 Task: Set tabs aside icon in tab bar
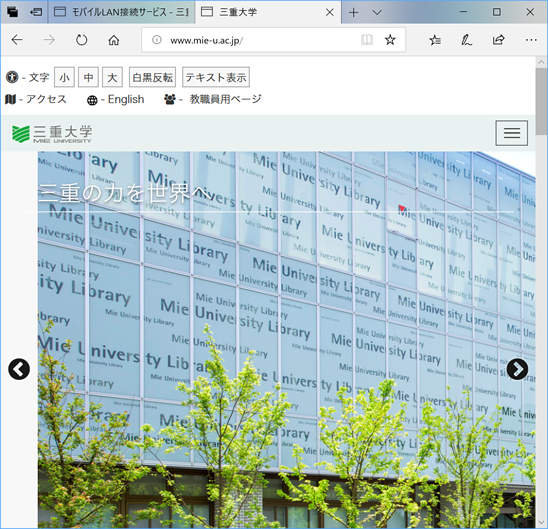(x=36, y=13)
